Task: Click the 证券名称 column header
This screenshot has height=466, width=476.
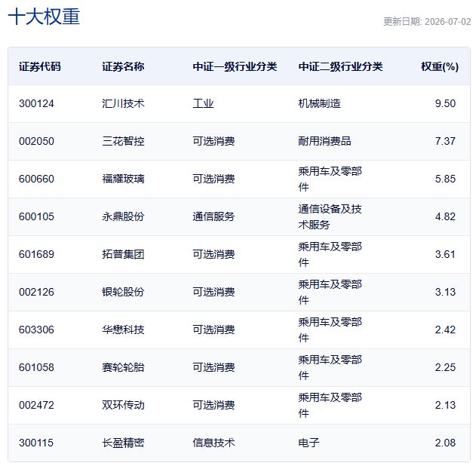Action: click(123, 66)
